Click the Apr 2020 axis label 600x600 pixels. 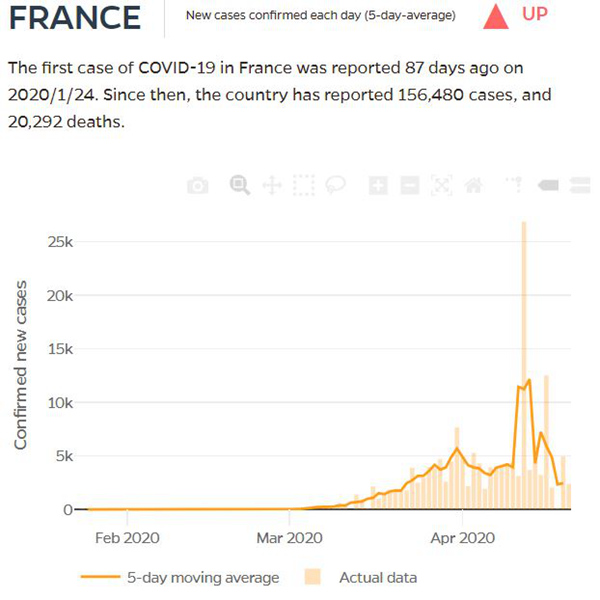point(463,537)
